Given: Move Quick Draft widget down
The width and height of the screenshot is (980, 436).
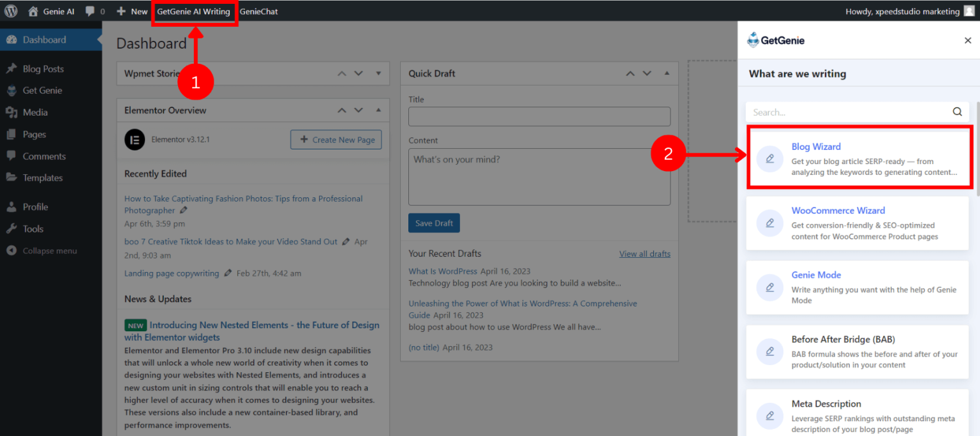Looking at the screenshot, I should coord(647,73).
